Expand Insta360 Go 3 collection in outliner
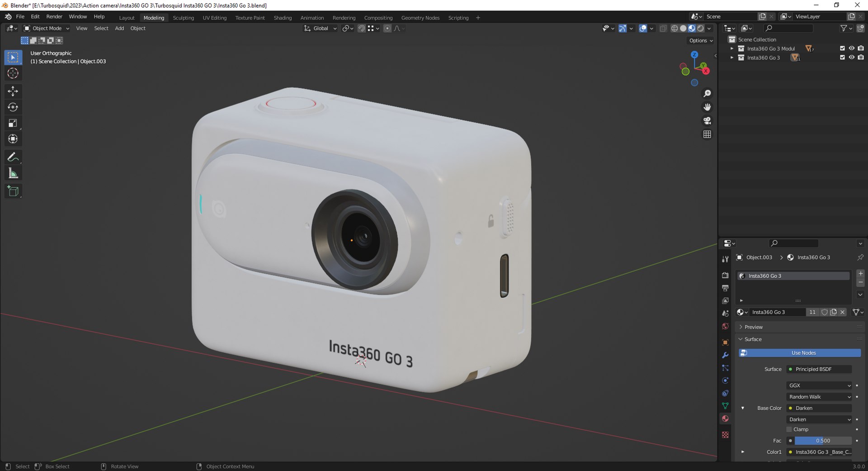The height and width of the screenshot is (471, 868). (x=732, y=57)
